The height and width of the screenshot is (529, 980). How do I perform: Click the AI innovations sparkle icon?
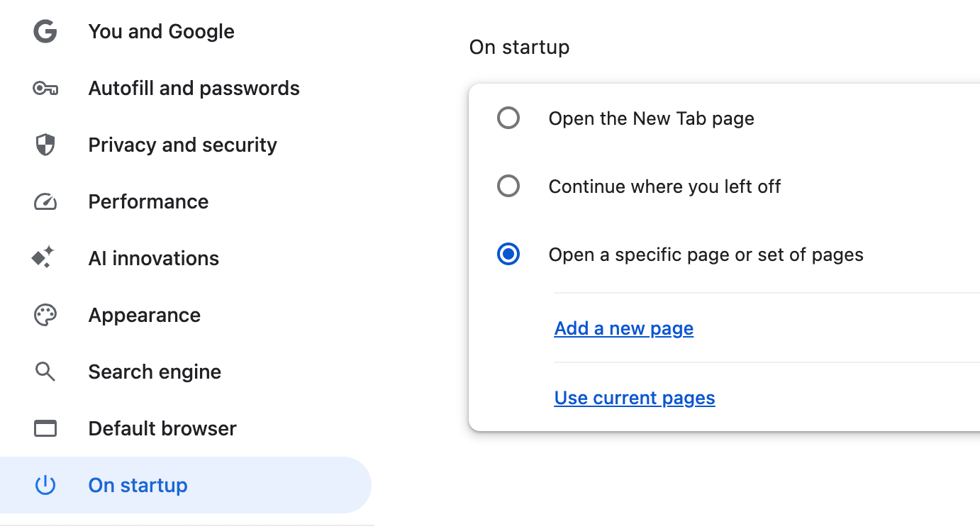[x=44, y=258]
